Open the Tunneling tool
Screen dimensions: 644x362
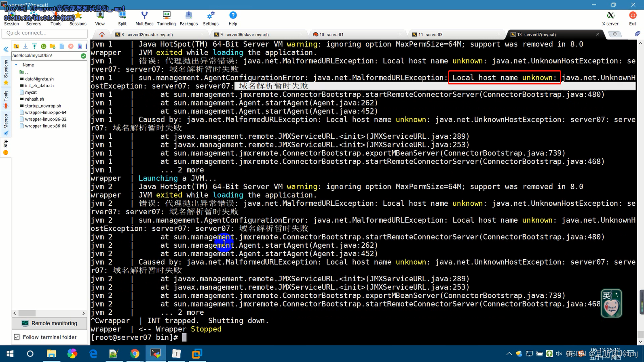(x=166, y=19)
